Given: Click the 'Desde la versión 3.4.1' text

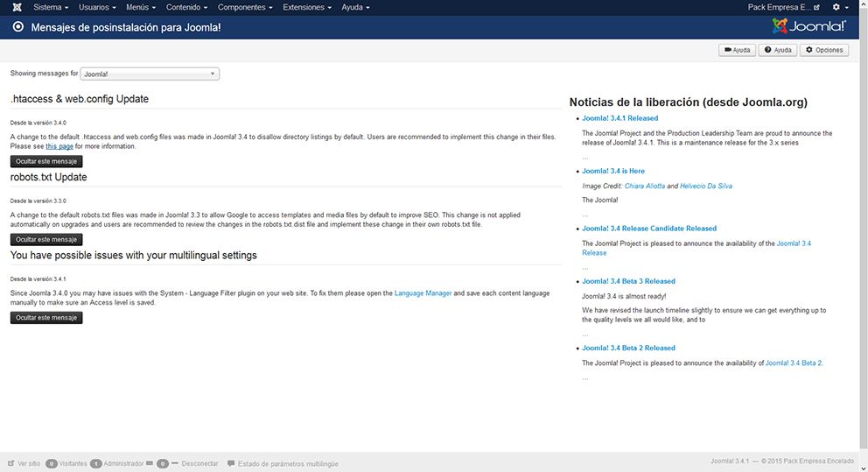Looking at the screenshot, I should coord(38,278).
